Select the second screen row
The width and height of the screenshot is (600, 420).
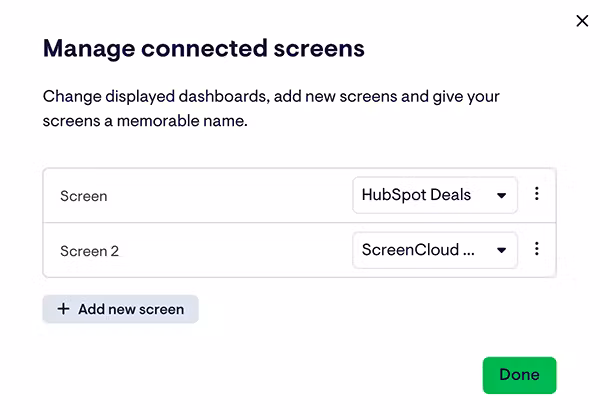(200, 250)
